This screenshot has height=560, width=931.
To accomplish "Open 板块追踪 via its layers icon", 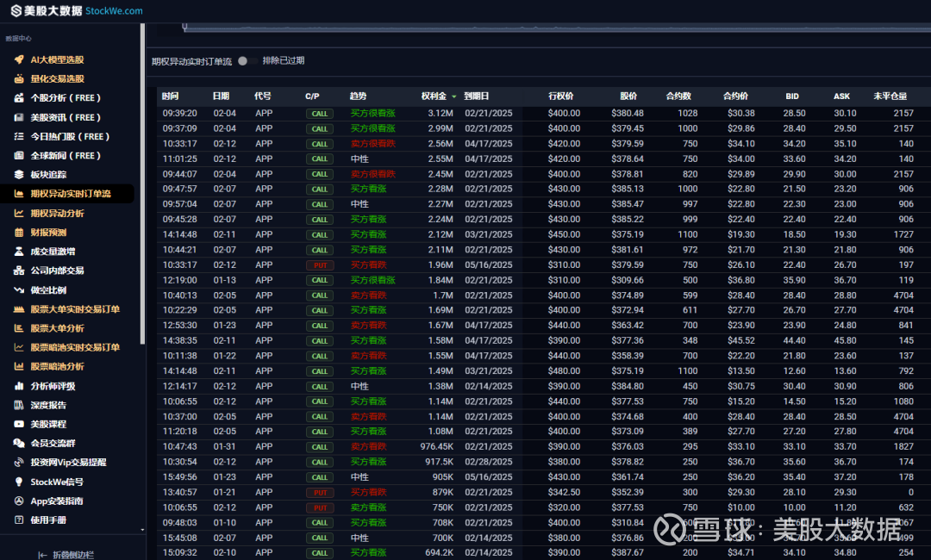I will click(19, 174).
